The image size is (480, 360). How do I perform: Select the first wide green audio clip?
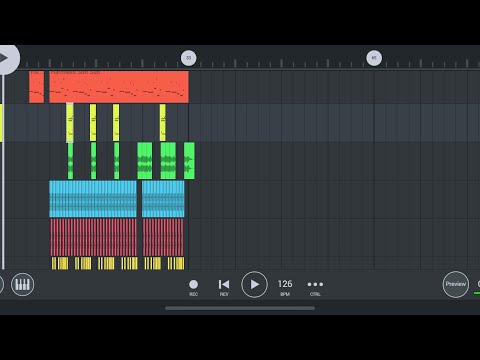145,161
